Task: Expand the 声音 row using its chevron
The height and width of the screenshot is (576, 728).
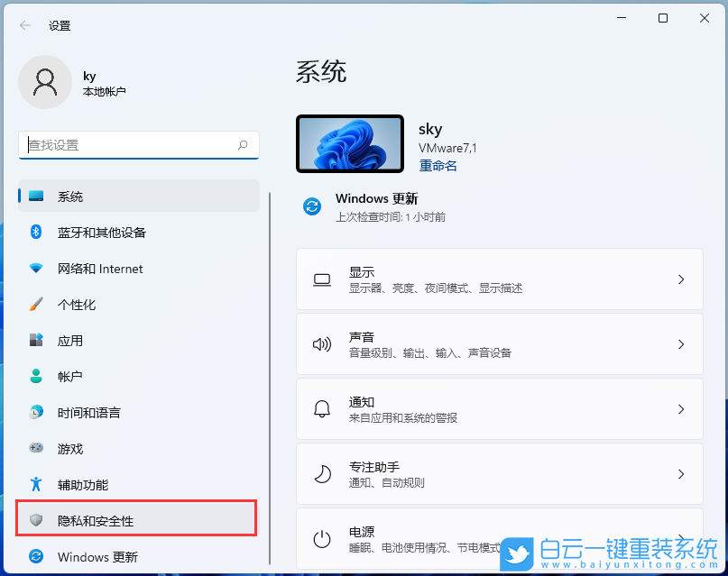Action: [x=681, y=344]
